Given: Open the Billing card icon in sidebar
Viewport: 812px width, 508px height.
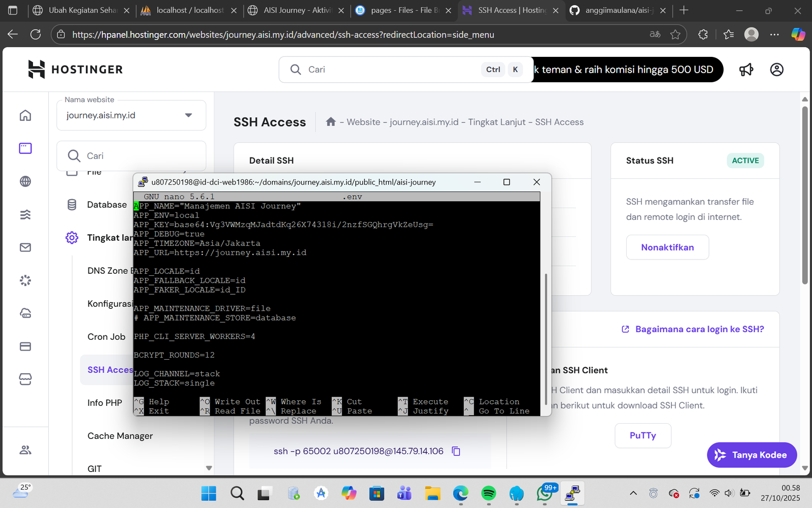Looking at the screenshot, I should pyautogui.click(x=25, y=346).
